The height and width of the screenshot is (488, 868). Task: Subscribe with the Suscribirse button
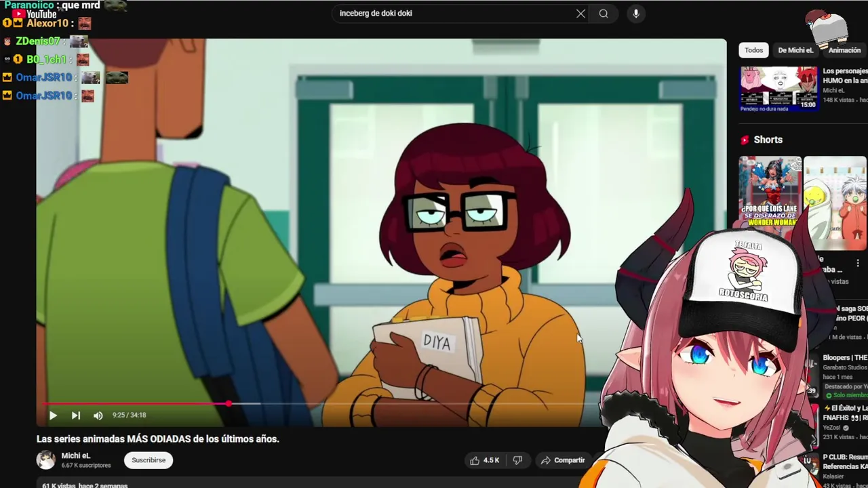point(149,460)
